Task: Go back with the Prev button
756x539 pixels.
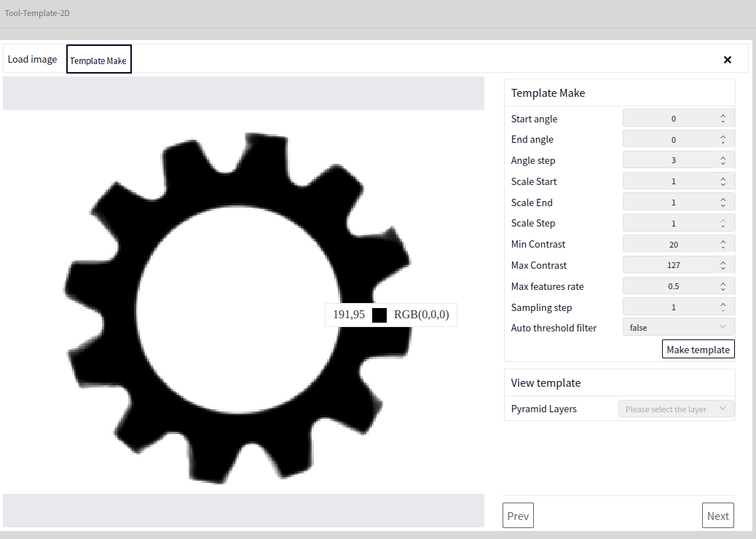Action: click(x=518, y=516)
